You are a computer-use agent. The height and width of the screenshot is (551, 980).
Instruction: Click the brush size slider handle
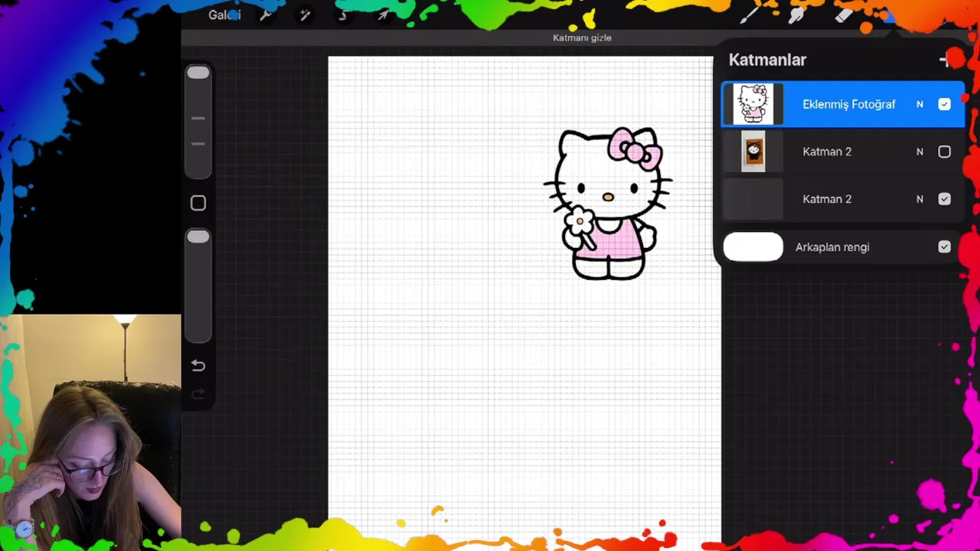(198, 73)
